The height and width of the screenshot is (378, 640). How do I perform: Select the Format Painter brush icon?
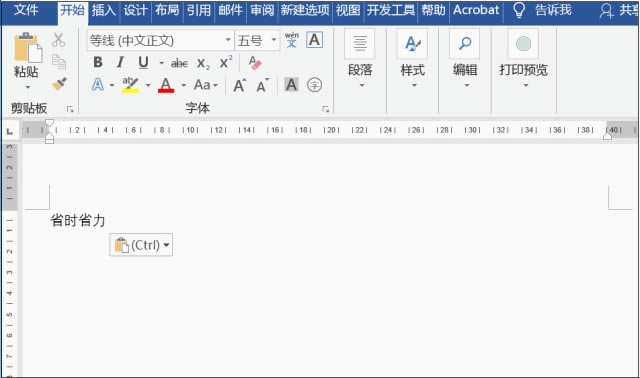[x=59, y=84]
